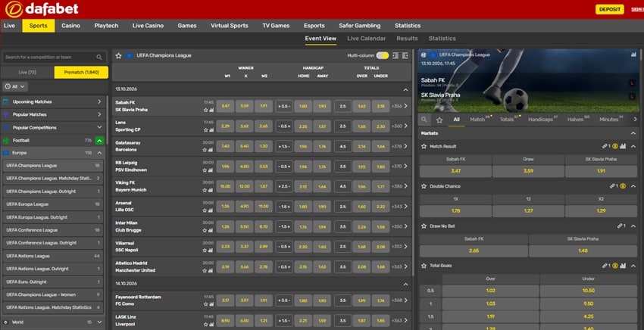644x330 pixels.
Task: Star the Viking FK vs Bayern Munich match
Action: pyautogui.click(x=206, y=191)
